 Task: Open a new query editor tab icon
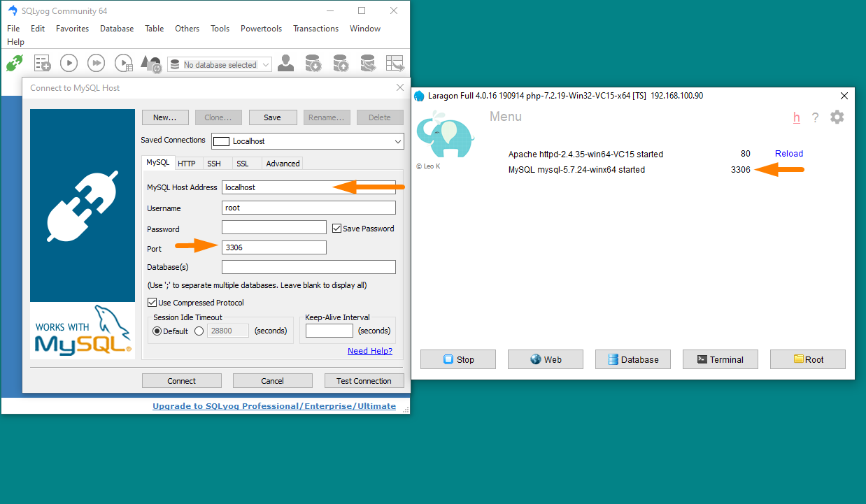coord(43,64)
